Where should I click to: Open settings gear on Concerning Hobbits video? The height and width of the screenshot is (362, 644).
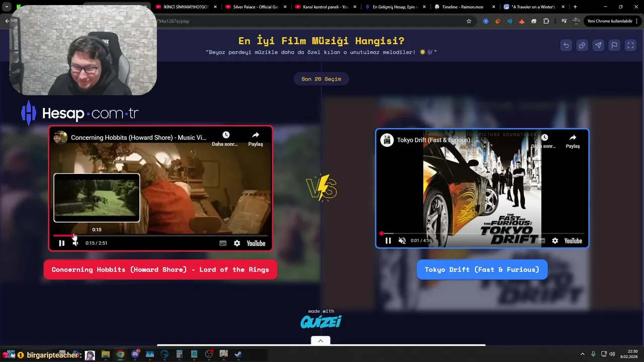pos(237,243)
